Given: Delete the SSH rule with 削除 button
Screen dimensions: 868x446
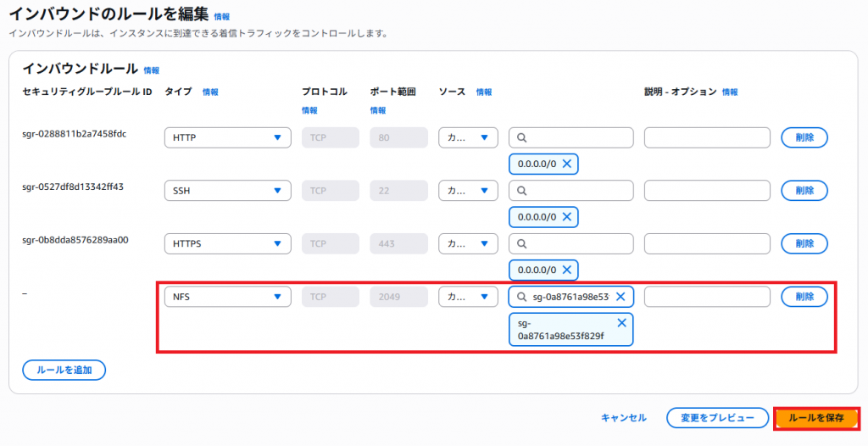Looking at the screenshot, I should coord(804,191).
